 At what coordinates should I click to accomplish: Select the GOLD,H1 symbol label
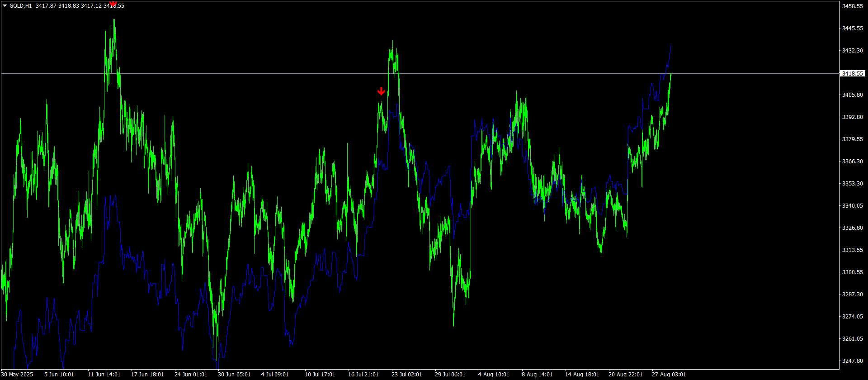(x=21, y=6)
